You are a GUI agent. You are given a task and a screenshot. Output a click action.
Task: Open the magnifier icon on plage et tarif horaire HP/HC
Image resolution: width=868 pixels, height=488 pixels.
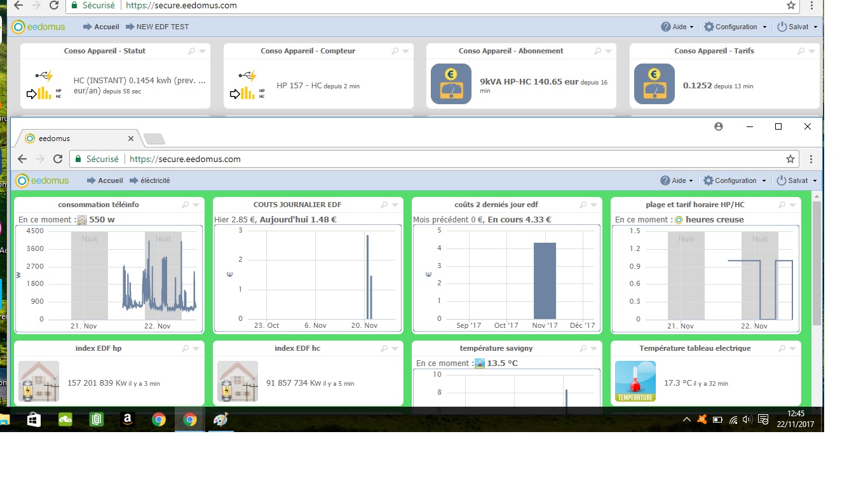tap(782, 205)
